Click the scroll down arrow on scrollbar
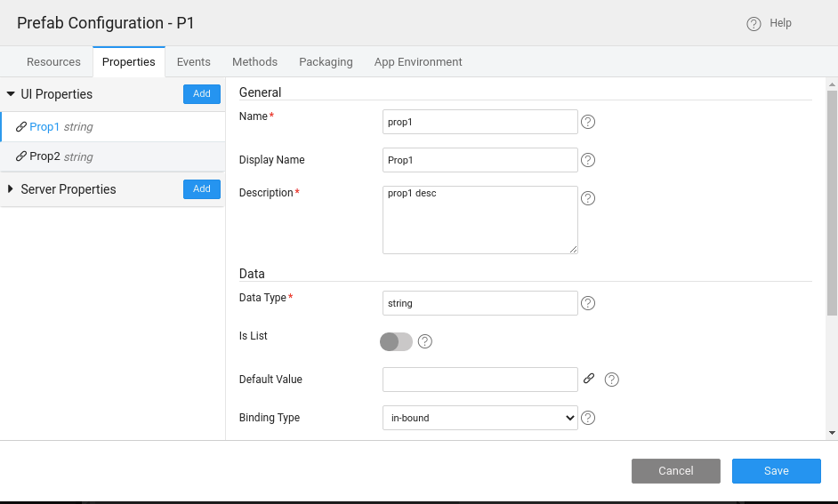Screen dimensions: 838x504 click(832, 432)
